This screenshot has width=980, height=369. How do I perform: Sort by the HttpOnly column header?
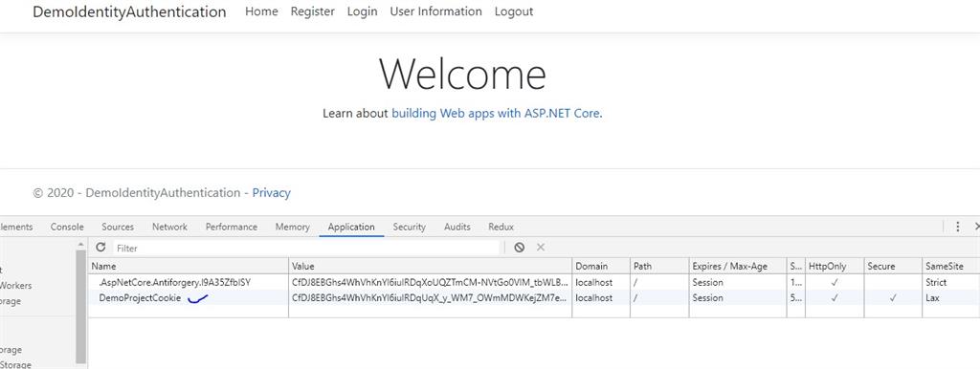click(x=834, y=266)
